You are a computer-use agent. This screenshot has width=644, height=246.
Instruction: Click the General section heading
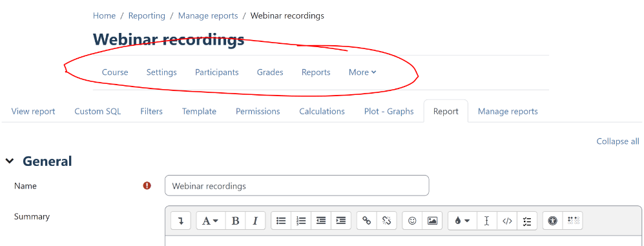pyautogui.click(x=47, y=161)
